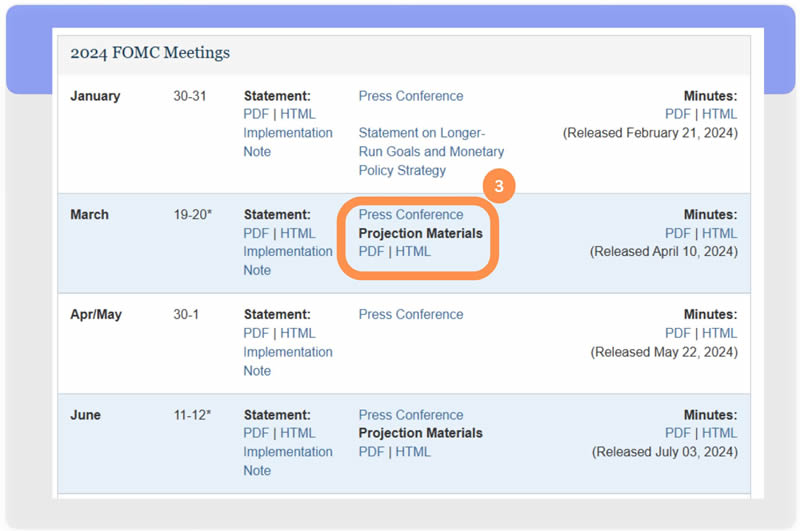Viewport: 800px width, 531px height.
Task: View March minutes HTML link
Action: pos(720,233)
